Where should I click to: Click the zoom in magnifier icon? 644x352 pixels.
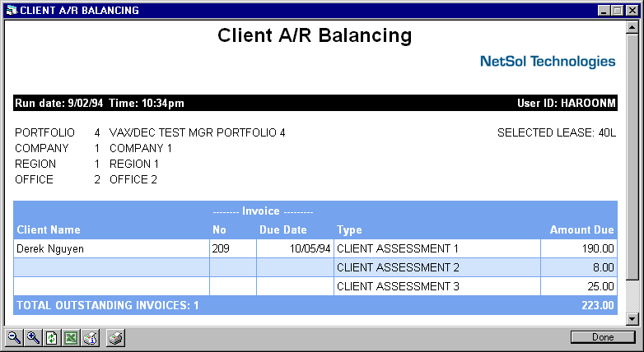click(33, 338)
